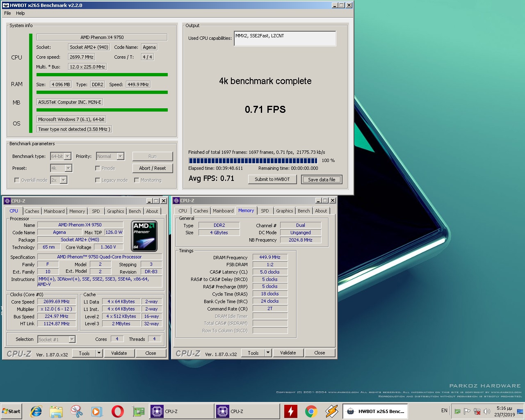Click the Save data file button
525x420 pixels.
pos(322,179)
